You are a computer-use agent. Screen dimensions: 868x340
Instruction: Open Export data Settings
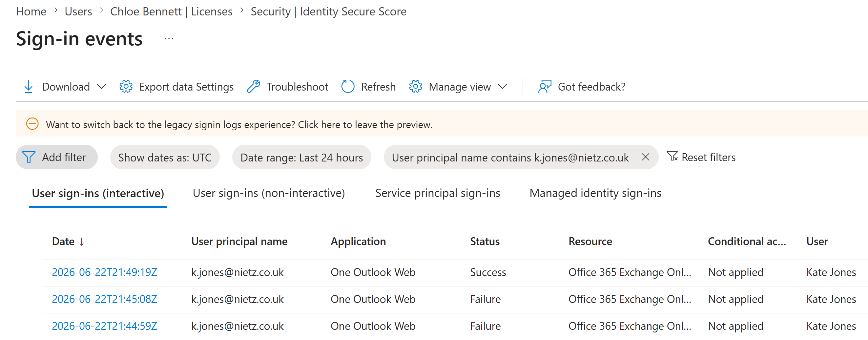click(186, 87)
